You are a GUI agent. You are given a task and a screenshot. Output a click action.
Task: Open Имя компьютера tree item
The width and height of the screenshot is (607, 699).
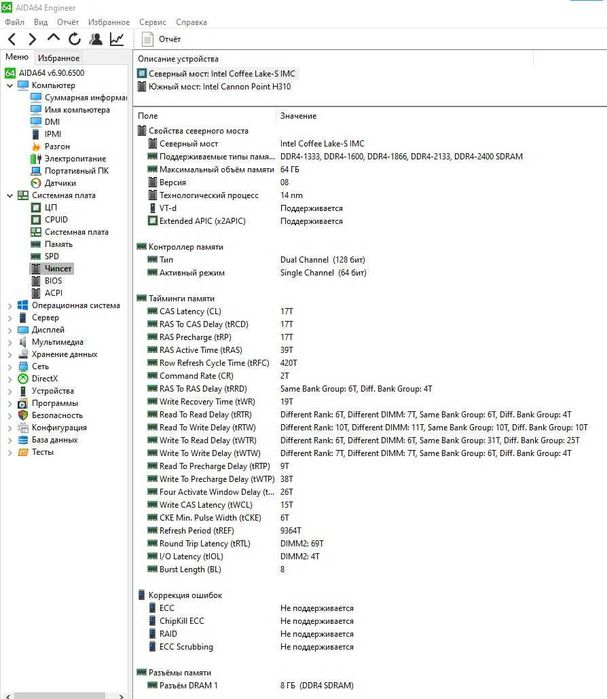[x=70, y=109]
